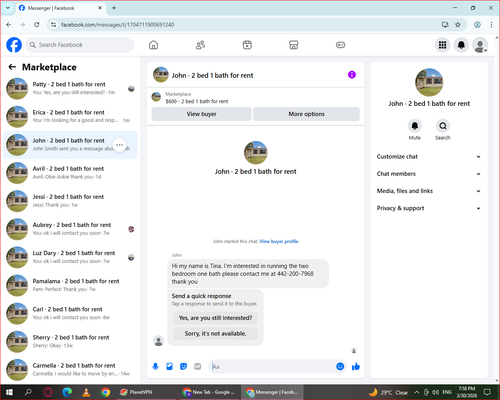Record a voice clip microphone icon
Image resolution: width=500 pixels, height=400 pixels.
[155, 367]
